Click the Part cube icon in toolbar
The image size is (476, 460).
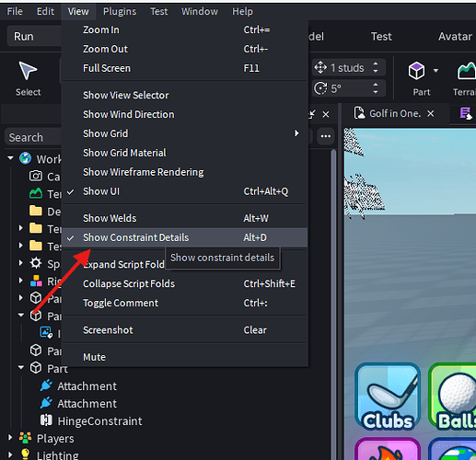pos(416,71)
